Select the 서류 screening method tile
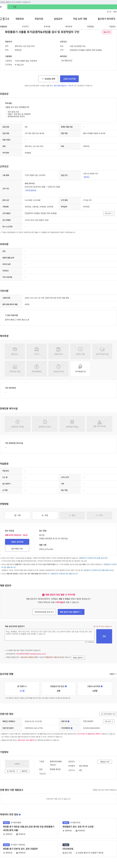The image size is (117, 868). pyautogui.click(x=17, y=515)
